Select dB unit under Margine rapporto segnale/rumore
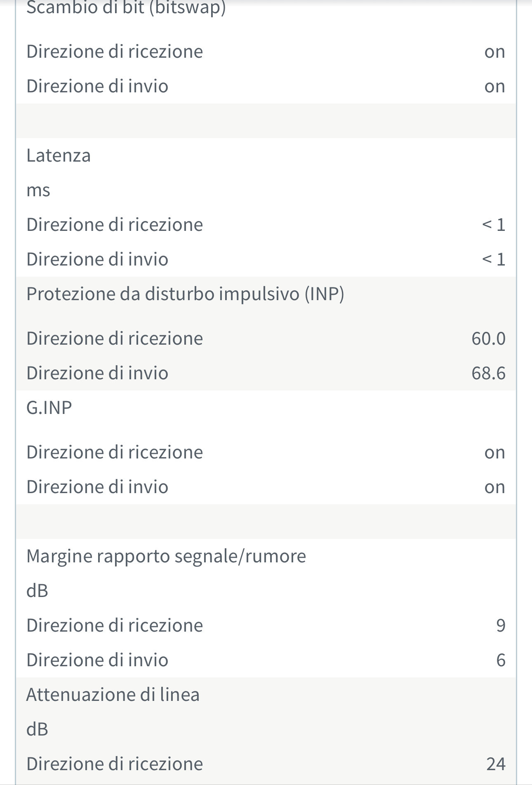This screenshot has height=785, width=532. click(x=38, y=591)
